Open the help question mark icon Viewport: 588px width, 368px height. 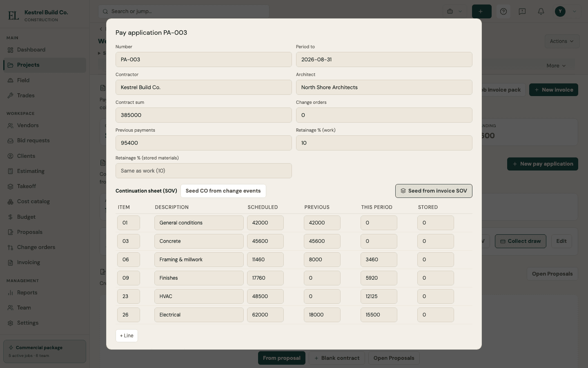coord(503,11)
